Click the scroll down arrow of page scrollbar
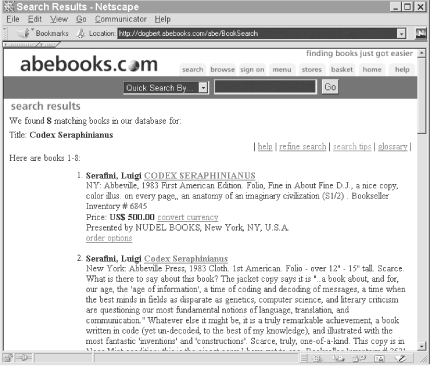The height and width of the screenshot is (366, 431). click(421, 346)
